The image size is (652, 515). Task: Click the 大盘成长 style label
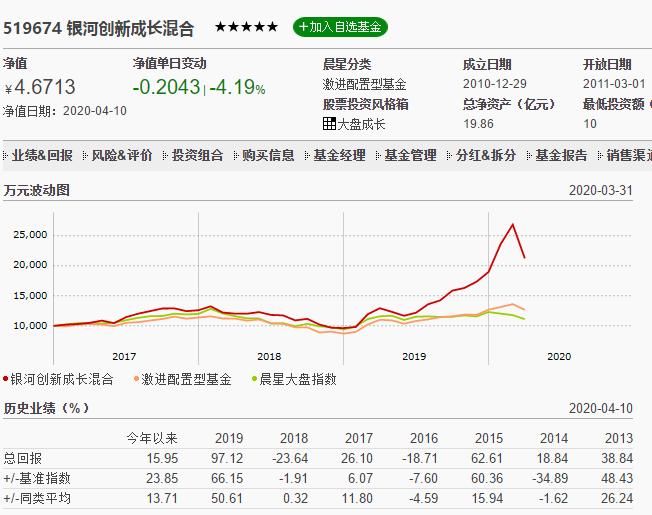[x=361, y=124]
